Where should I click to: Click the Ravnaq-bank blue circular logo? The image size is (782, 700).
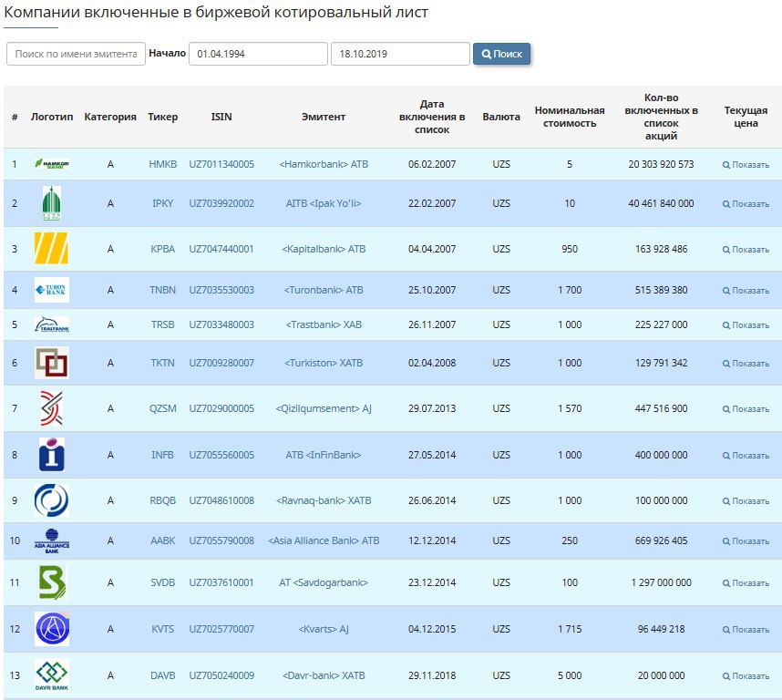pyautogui.click(x=52, y=500)
